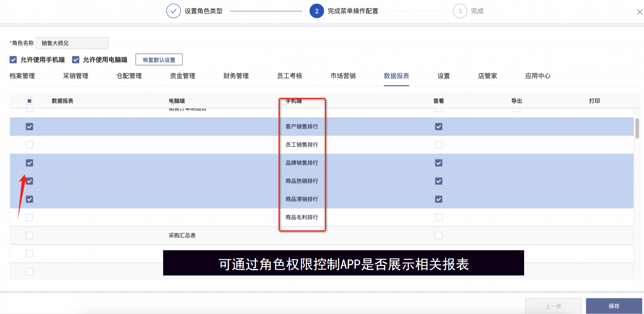
Task: Enable the row checkbox for 员工销售排行
Action: 30,145
